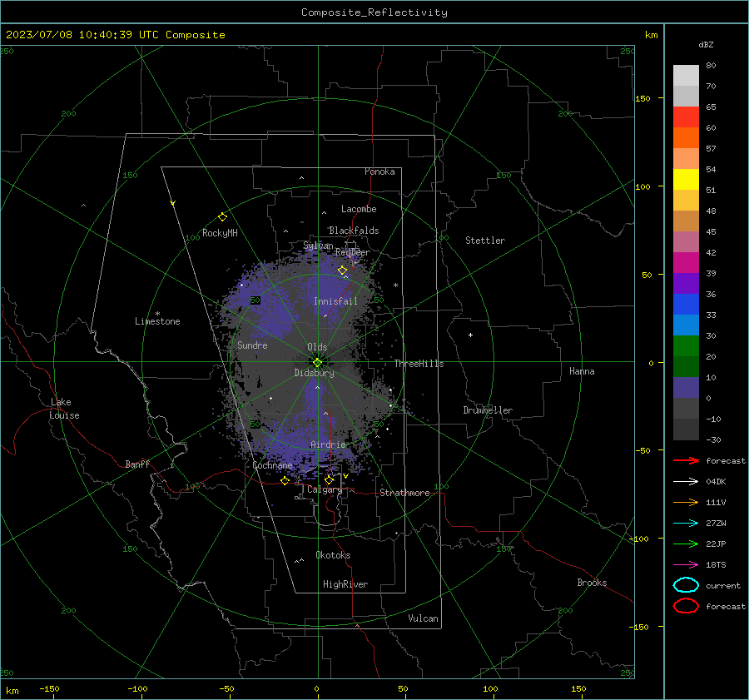Viewport: 749px width, 700px height.
Task: Select the ThreeHills label
Action: (x=419, y=364)
